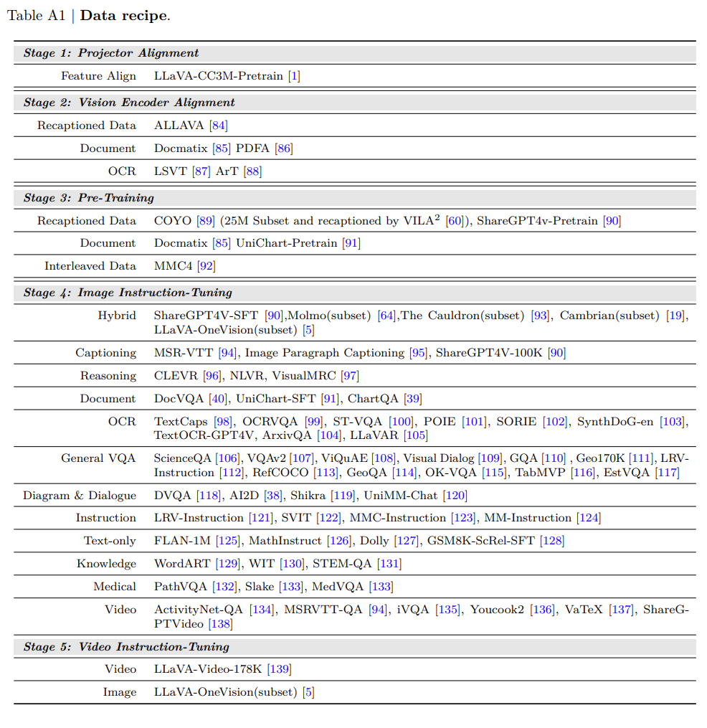Open citation [84] next to ALLAVA
707x728 pixels.
(x=219, y=126)
